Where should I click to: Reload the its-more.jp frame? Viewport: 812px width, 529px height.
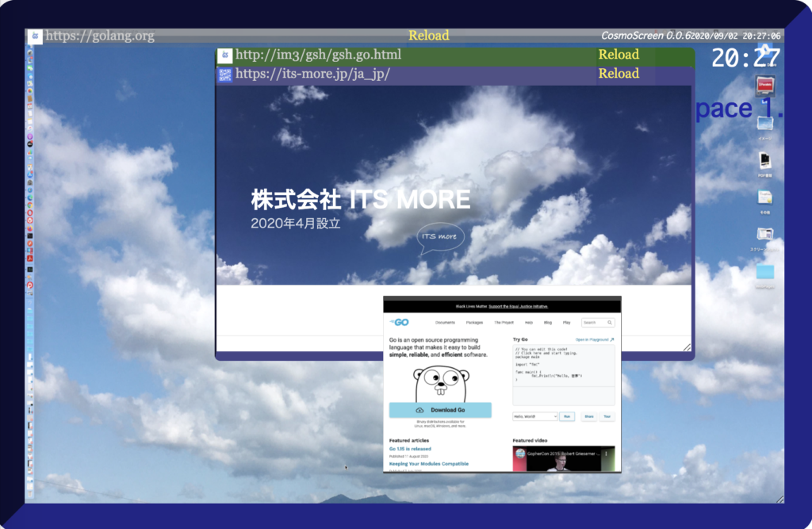pyautogui.click(x=619, y=74)
